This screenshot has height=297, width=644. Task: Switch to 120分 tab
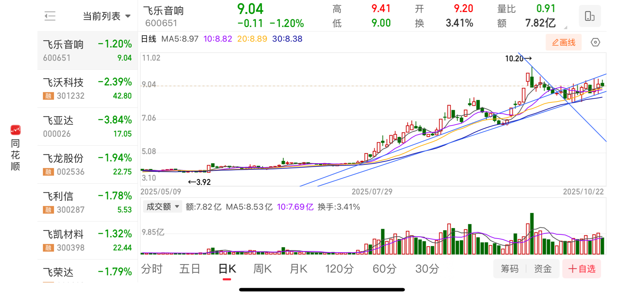[x=339, y=269]
